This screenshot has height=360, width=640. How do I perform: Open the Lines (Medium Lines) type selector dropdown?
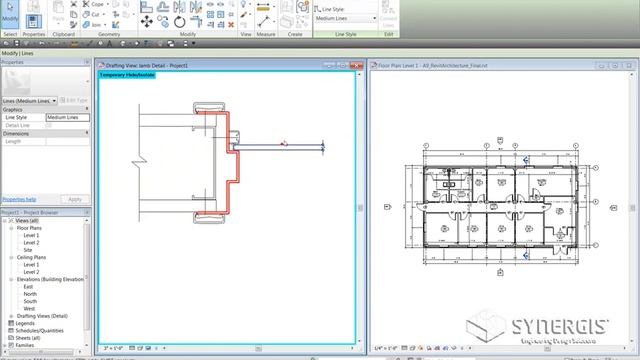[x=29, y=100]
